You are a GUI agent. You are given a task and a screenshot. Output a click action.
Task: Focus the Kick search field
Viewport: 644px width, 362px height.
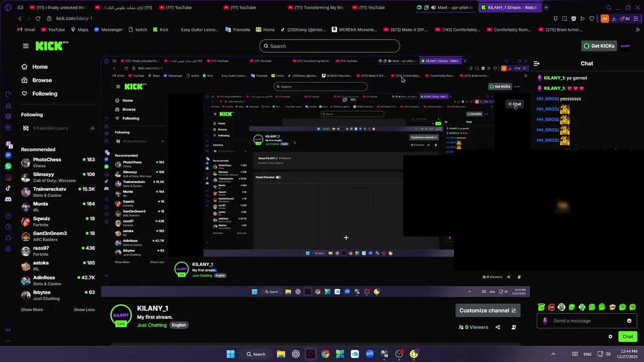[330, 46]
